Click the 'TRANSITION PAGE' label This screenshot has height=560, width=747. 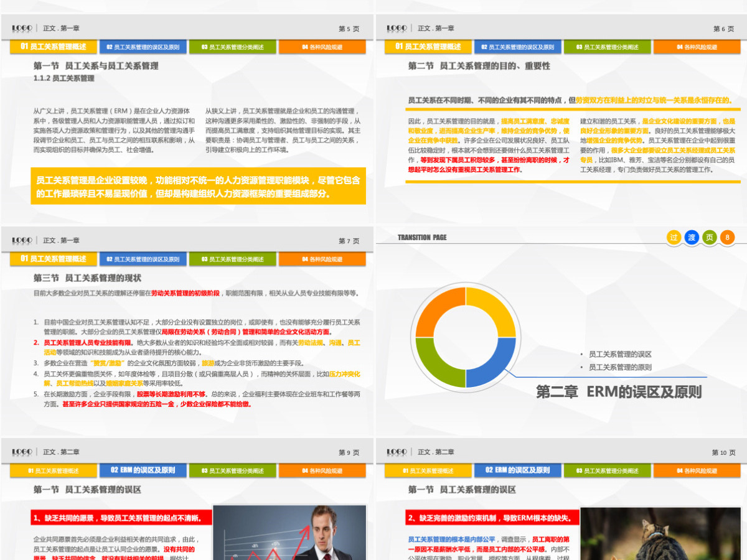point(422,238)
